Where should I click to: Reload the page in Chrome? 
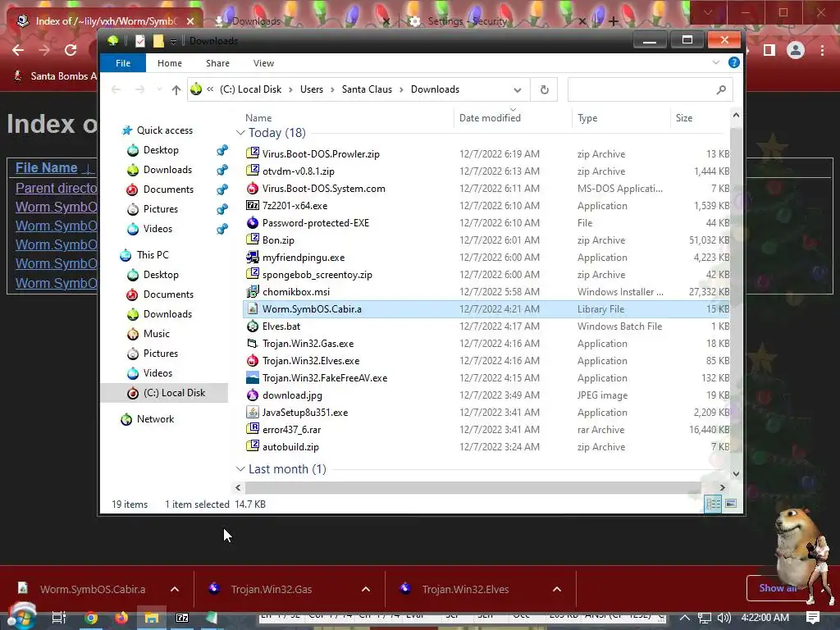71,50
